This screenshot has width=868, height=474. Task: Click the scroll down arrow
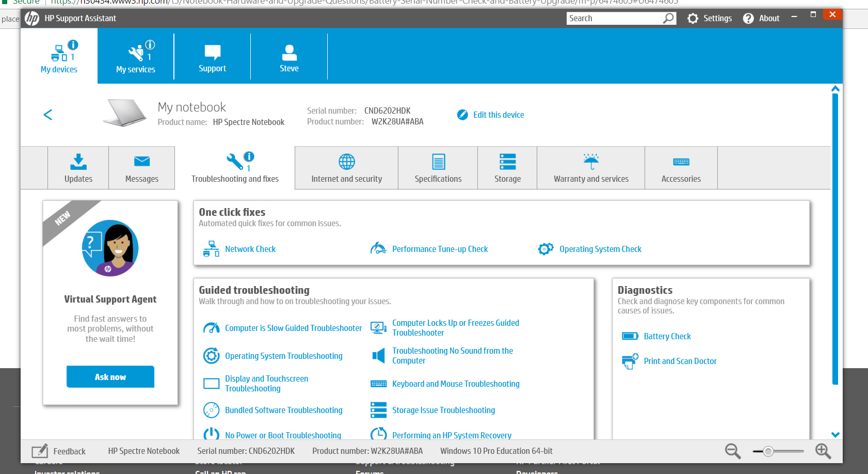pos(835,435)
